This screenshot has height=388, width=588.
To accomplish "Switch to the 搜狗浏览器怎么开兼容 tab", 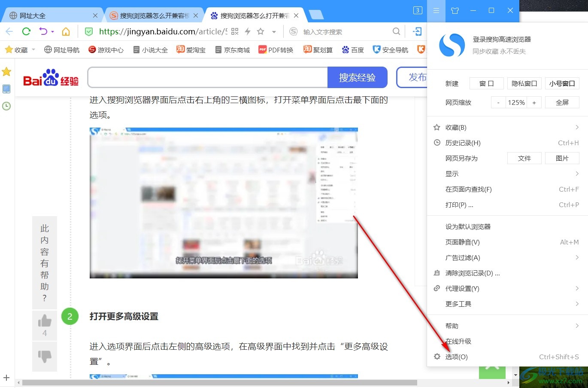I will tap(155, 15).
